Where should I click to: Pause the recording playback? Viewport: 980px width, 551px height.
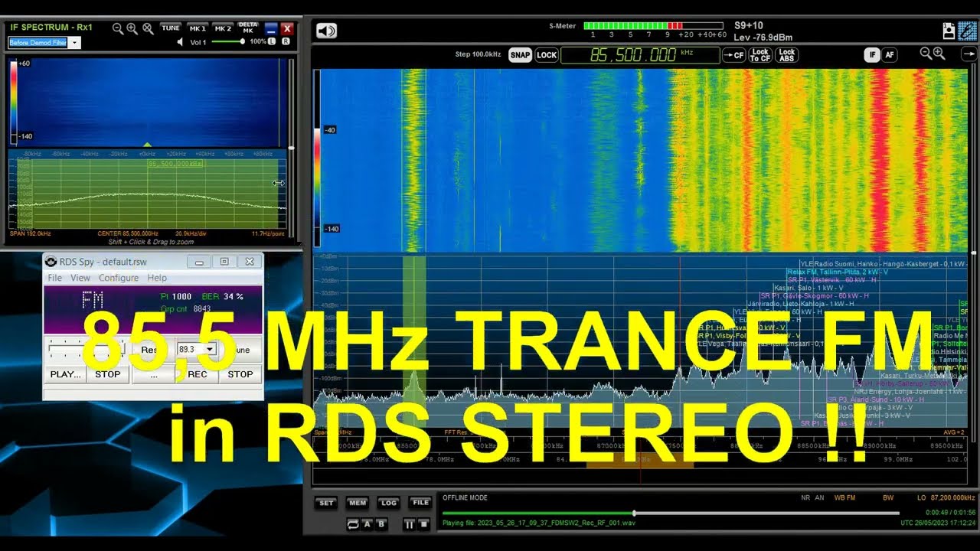coord(409,524)
